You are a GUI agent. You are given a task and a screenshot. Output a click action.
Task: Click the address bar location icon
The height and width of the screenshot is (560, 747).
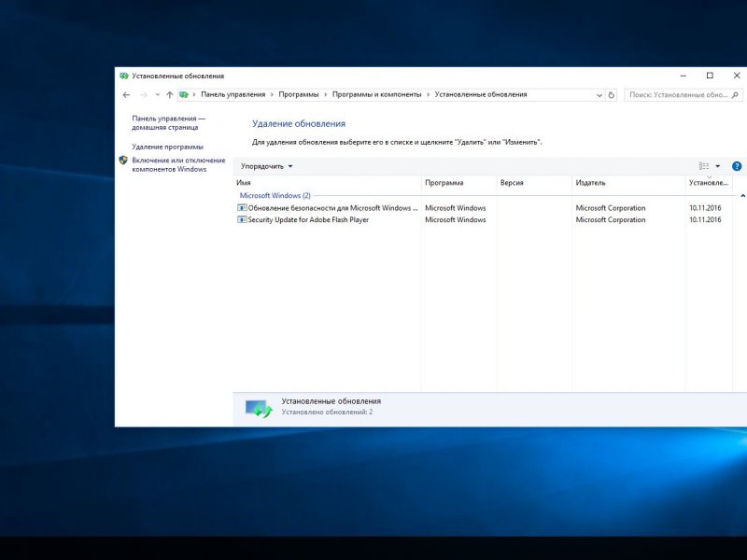point(184,95)
